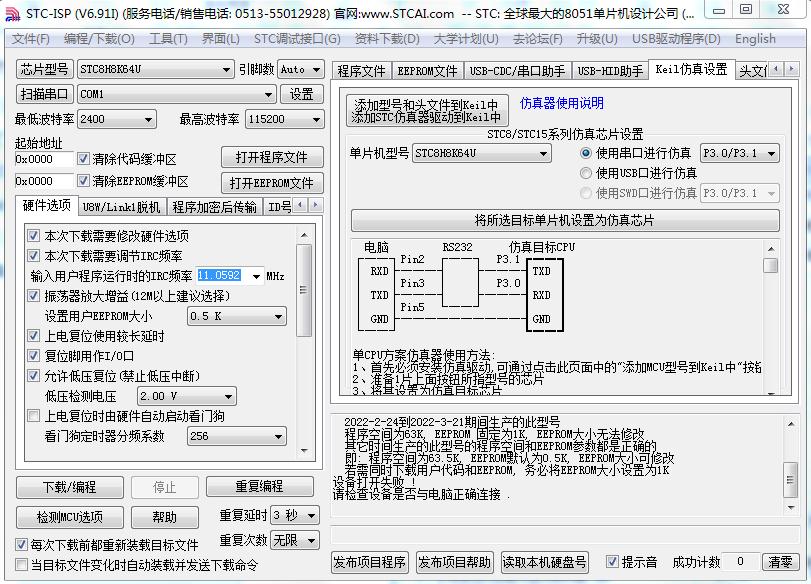
Task: Open COM1 serial port dropdown
Action: coord(176,94)
